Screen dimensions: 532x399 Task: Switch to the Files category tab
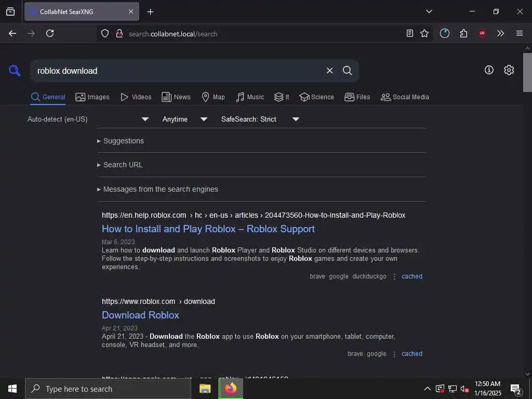coord(357,97)
